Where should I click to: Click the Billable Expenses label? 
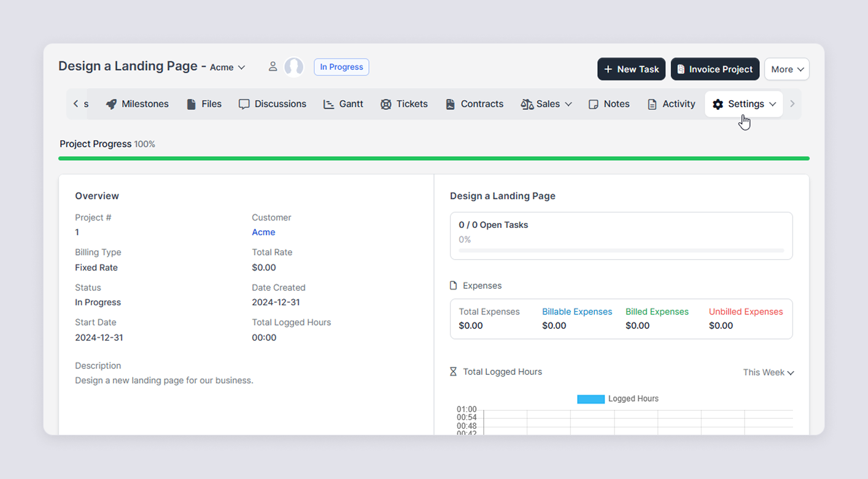[577, 312]
